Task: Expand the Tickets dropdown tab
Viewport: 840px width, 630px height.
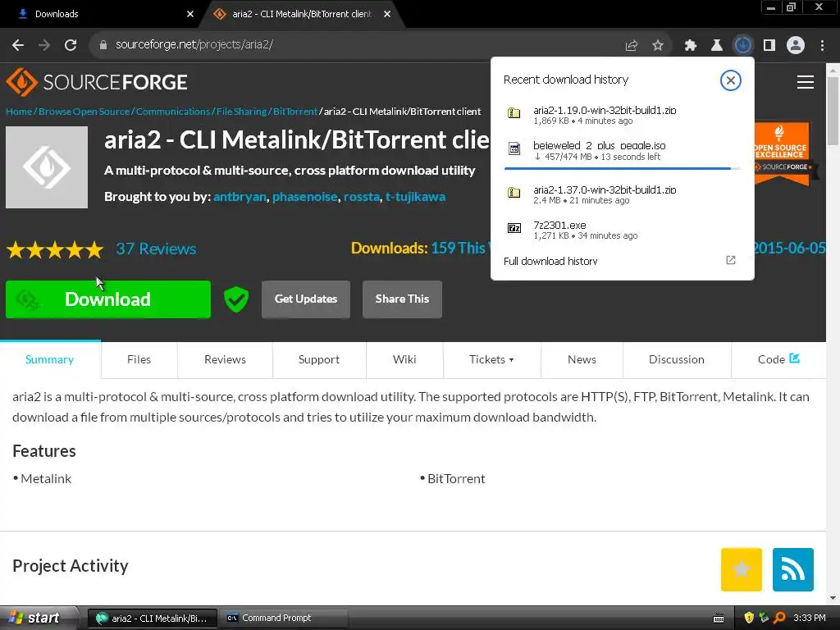Action: [492, 359]
